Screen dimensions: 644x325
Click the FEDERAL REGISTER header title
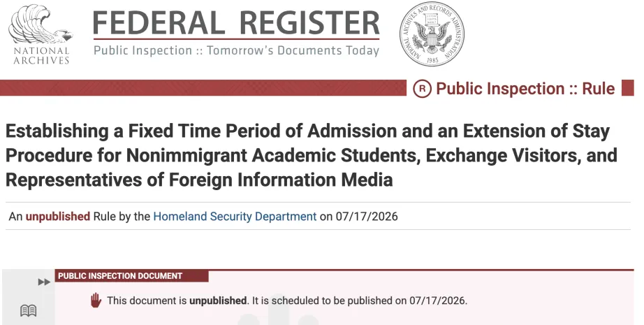[x=237, y=23]
